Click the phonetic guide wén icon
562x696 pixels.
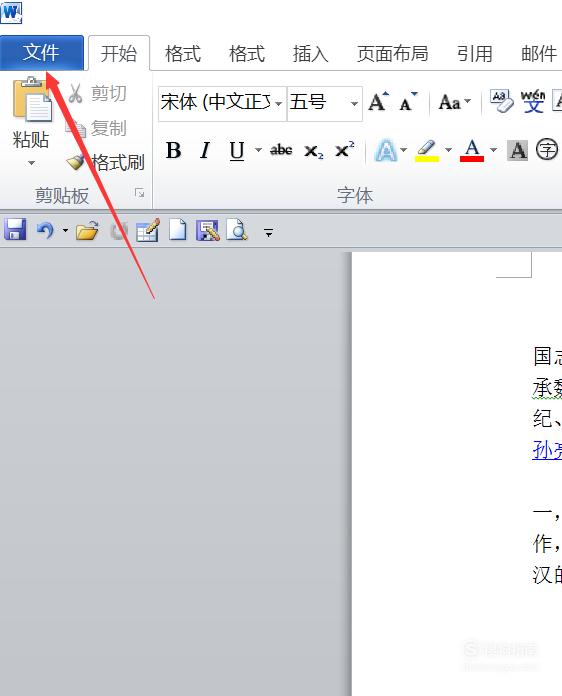[532, 102]
